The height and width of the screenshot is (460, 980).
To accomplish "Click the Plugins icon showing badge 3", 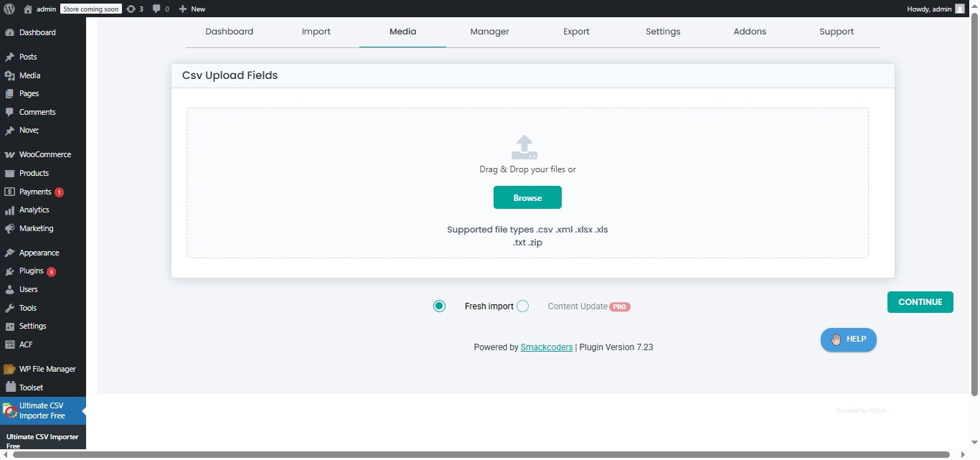I will click(x=11, y=271).
